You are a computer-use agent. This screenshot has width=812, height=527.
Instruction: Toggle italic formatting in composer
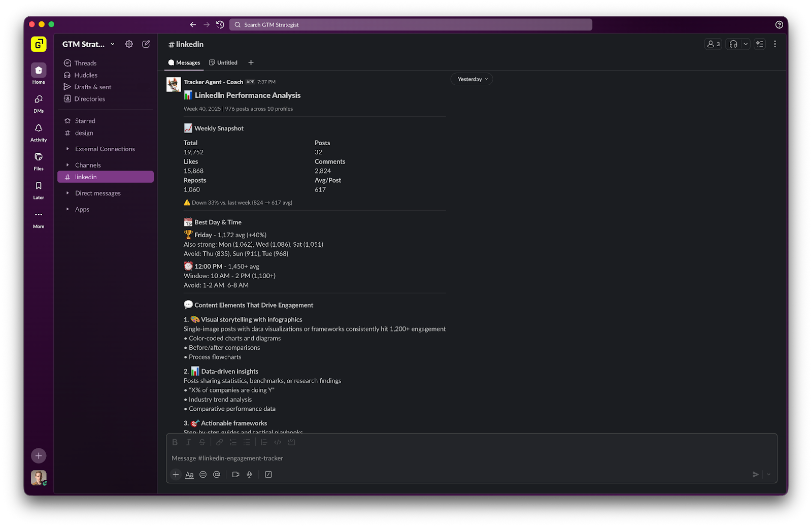(188, 442)
